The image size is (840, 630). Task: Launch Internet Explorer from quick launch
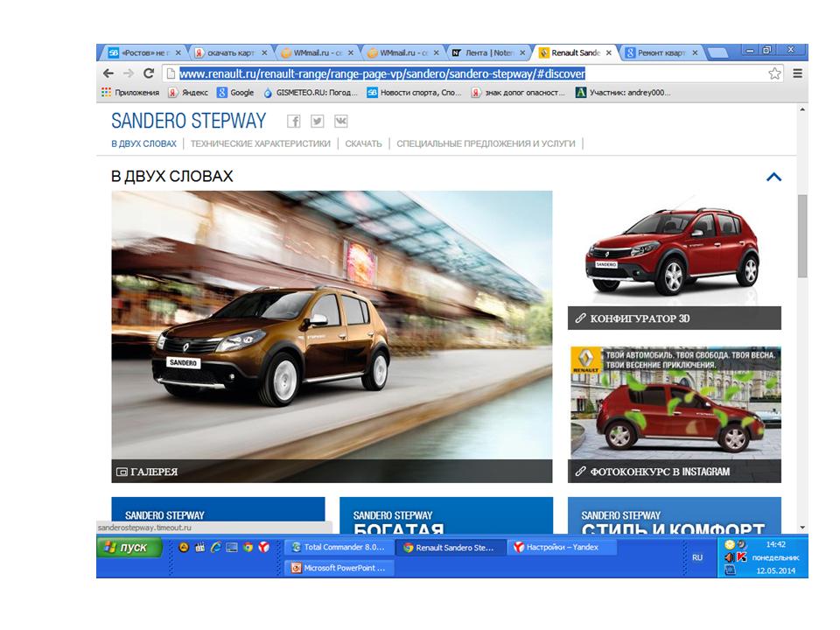pos(216,547)
